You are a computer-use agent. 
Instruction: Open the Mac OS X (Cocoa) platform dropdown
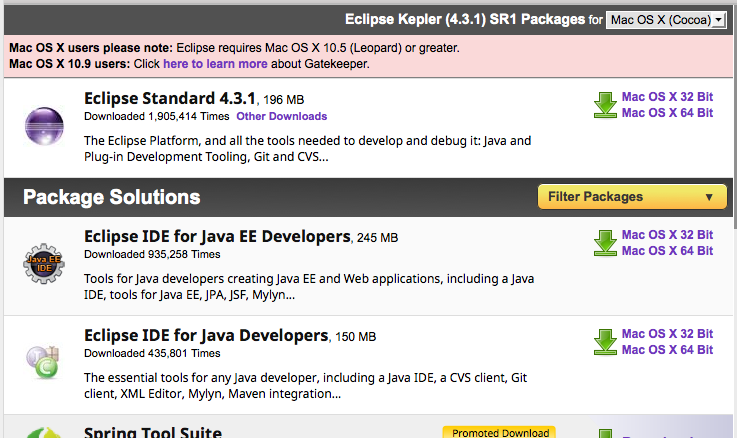666,20
